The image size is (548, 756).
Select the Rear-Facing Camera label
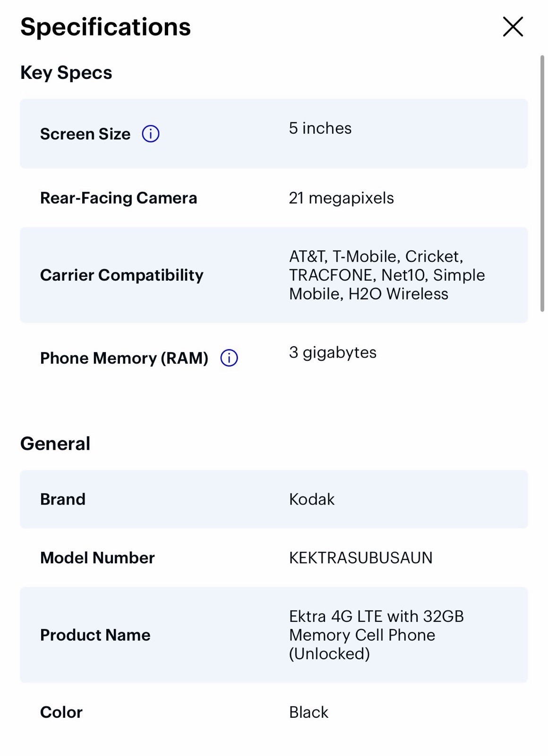coord(119,198)
